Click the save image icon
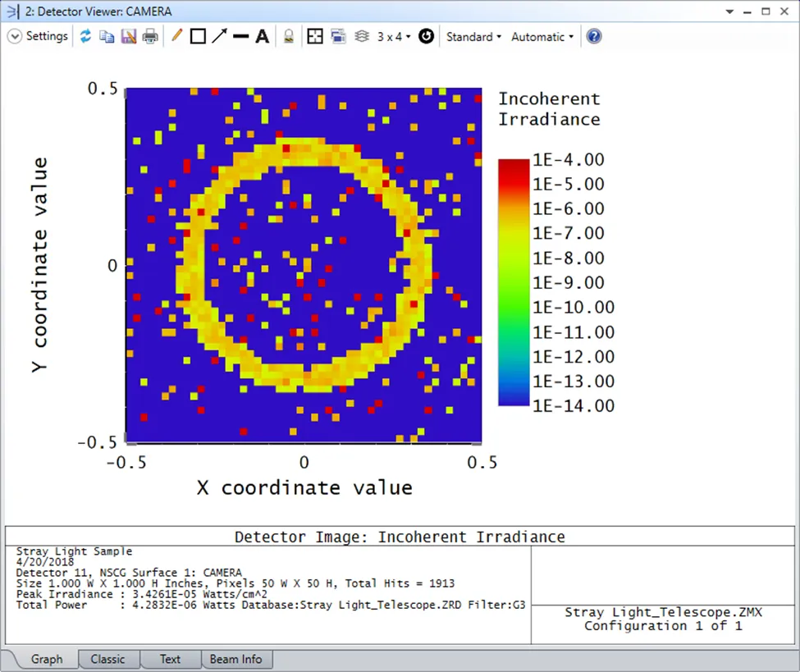This screenshot has width=800, height=672. pyautogui.click(x=128, y=37)
